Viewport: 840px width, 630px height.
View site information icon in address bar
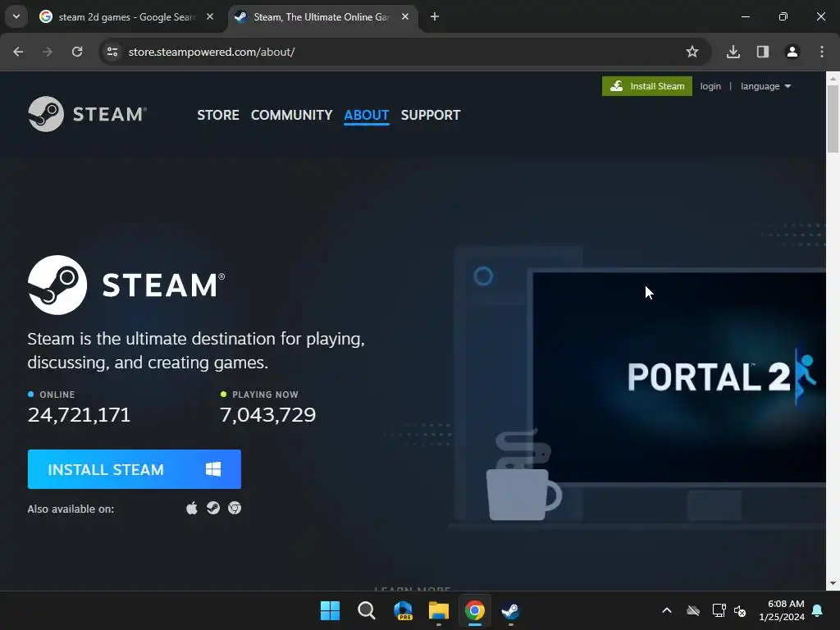click(112, 52)
